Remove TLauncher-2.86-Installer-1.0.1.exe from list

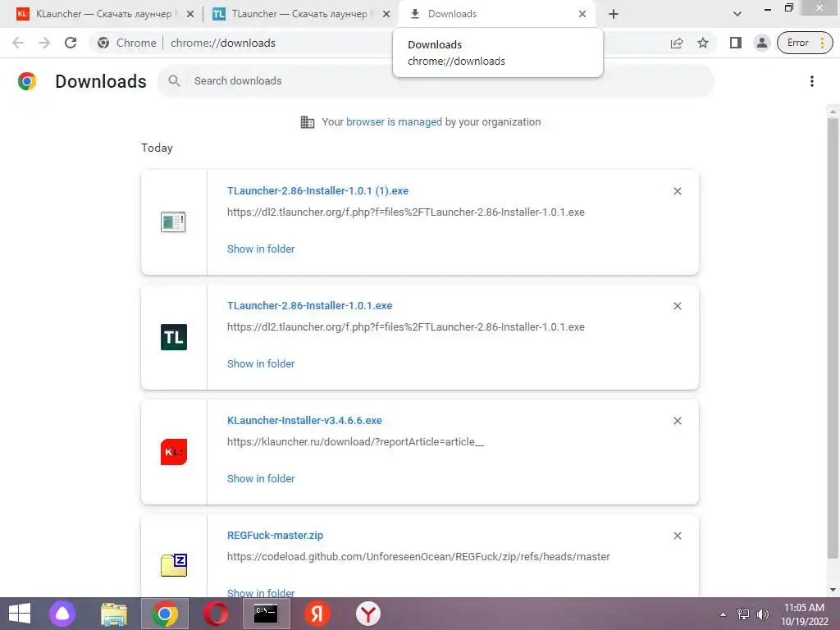click(x=677, y=306)
